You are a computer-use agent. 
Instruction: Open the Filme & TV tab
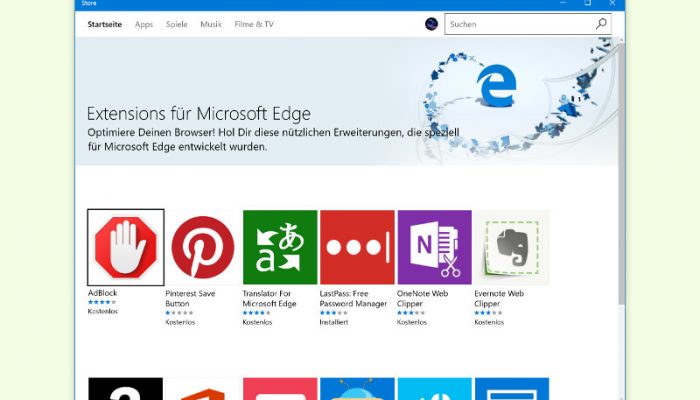254,24
